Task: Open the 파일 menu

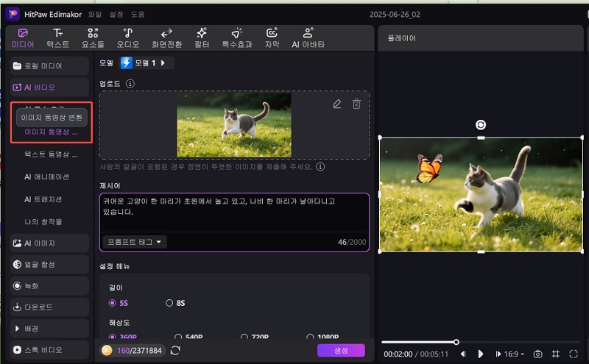Action: click(95, 14)
